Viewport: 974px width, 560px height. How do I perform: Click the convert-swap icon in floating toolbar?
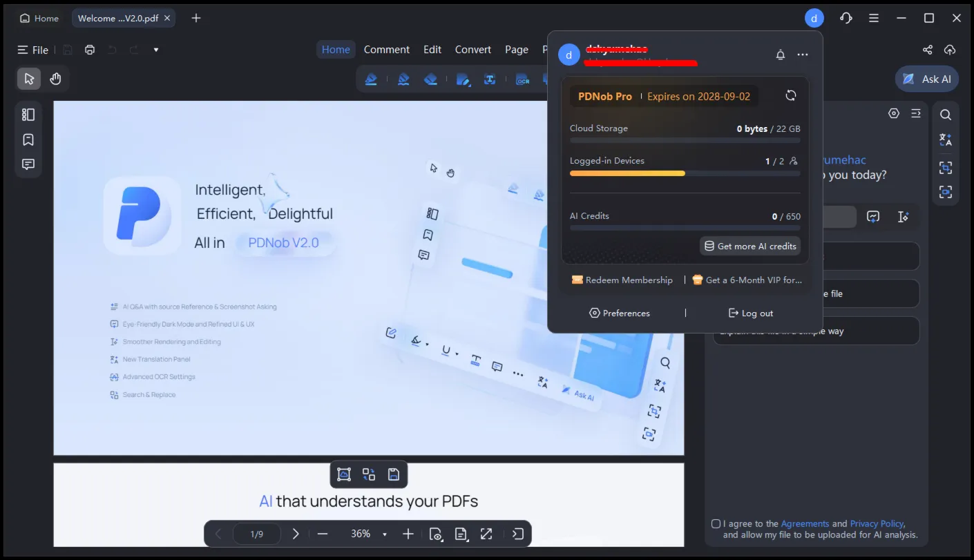click(x=369, y=474)
